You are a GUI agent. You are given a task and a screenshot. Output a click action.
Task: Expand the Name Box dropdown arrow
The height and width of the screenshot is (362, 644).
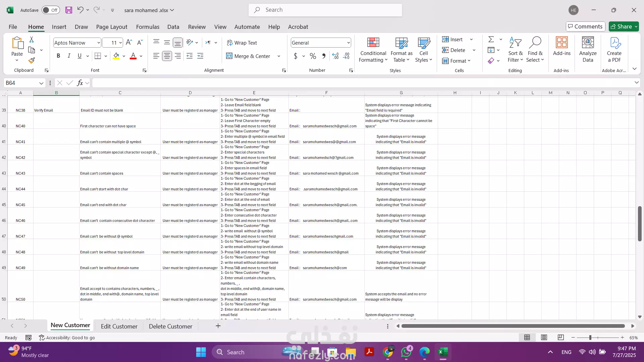[41, 83]
